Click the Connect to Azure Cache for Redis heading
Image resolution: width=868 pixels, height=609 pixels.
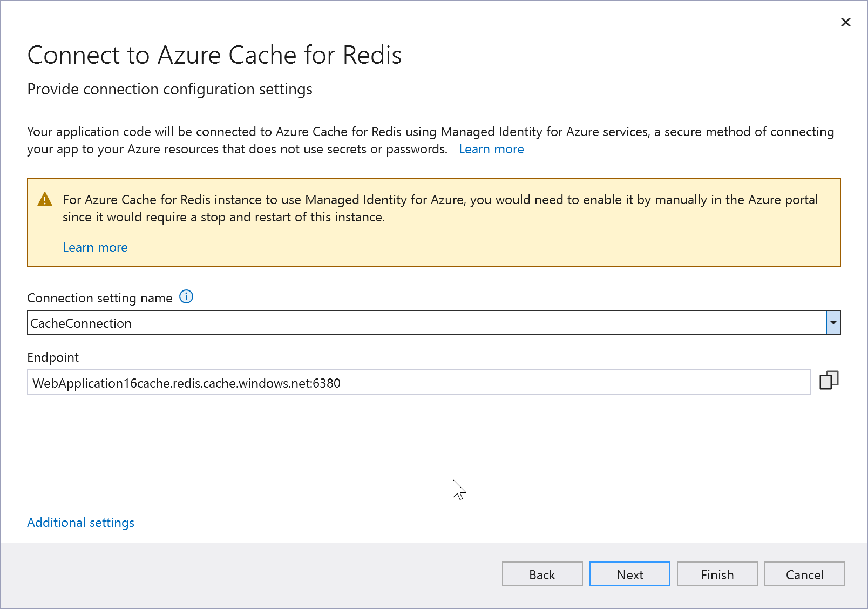tap(214, 55)
